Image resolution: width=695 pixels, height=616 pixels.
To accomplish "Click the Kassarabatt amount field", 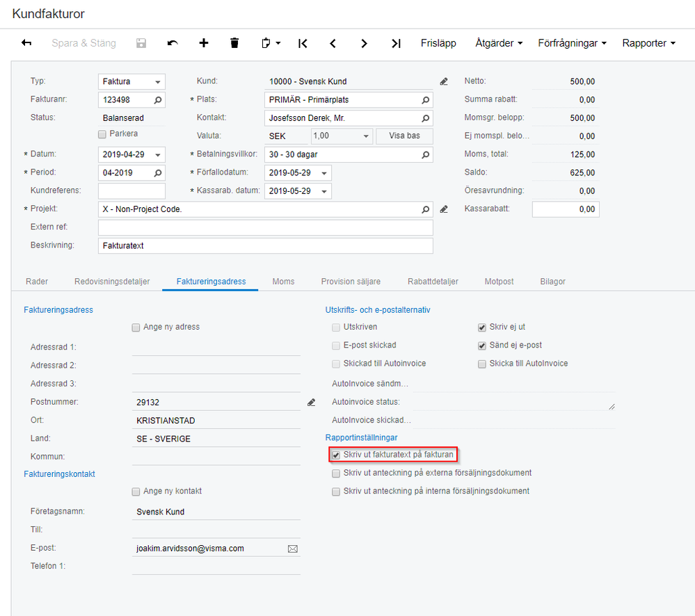I will click(x=566, y=209).
